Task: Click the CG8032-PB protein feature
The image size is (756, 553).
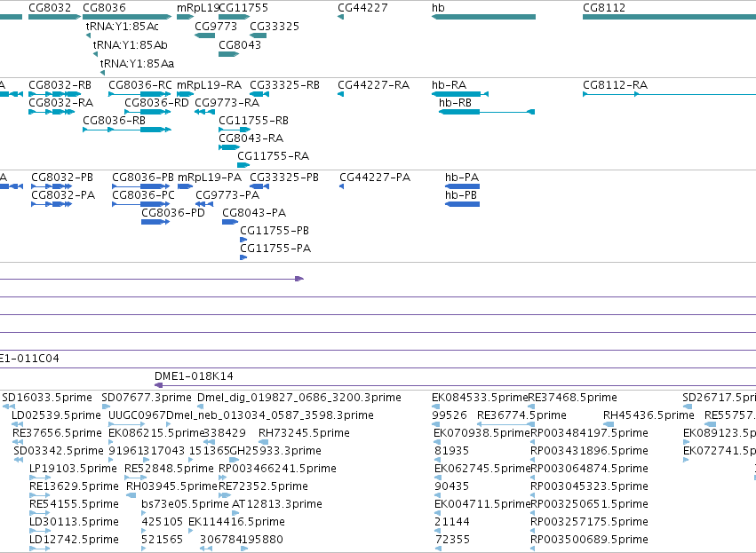Action: click(52, 186)
